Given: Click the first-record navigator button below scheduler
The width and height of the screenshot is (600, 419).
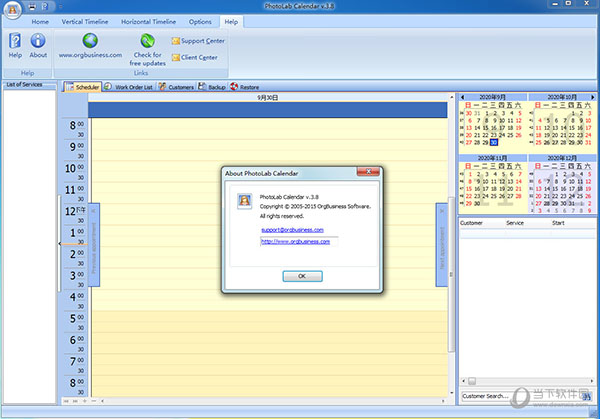Looking at the screenshot, I should [66, 401].
